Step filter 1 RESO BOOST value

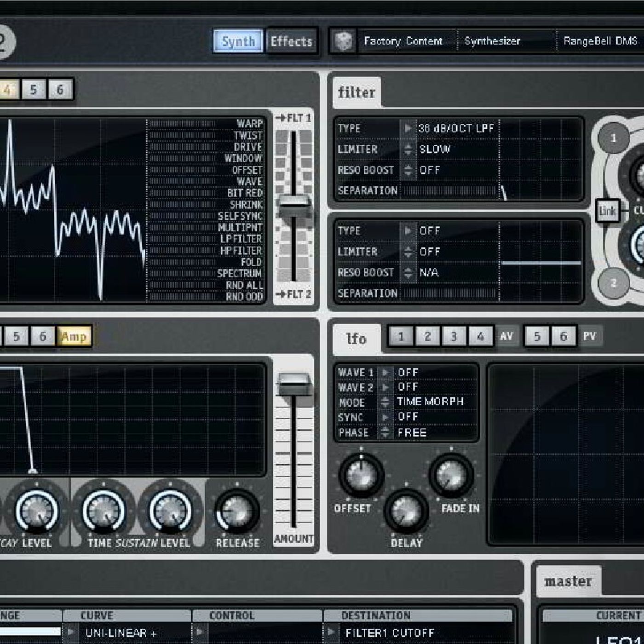[408, 170]
